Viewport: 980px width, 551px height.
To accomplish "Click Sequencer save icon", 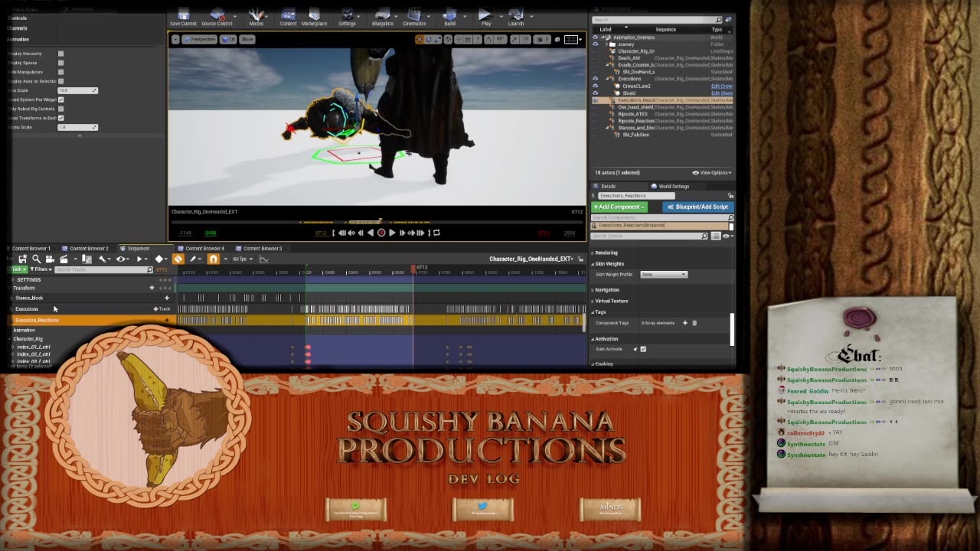I will click(22, 259).
